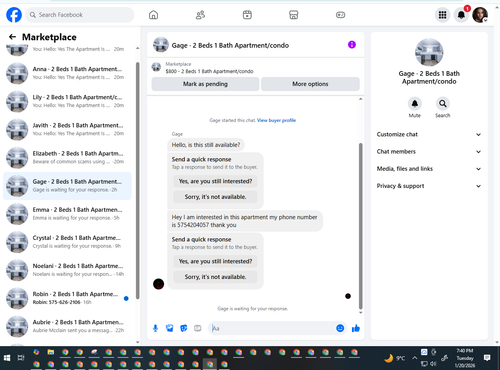Open Robin's unread conversation
The height and width of the screenshot is (370, 500).
tap(67, 298)
